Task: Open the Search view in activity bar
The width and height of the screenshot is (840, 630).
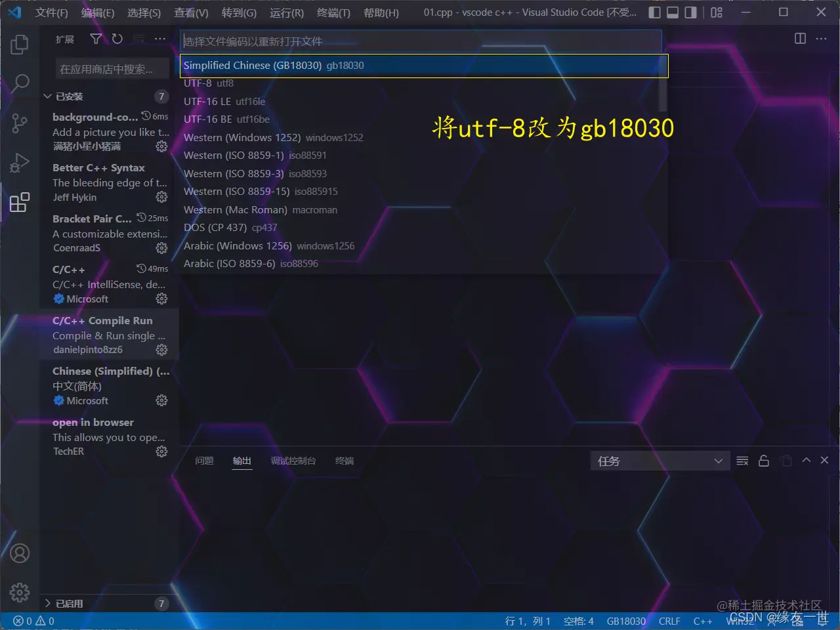Action: (20, 83)
